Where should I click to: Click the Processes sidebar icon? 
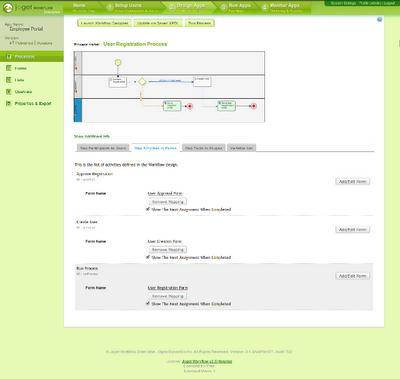[9, 56]
